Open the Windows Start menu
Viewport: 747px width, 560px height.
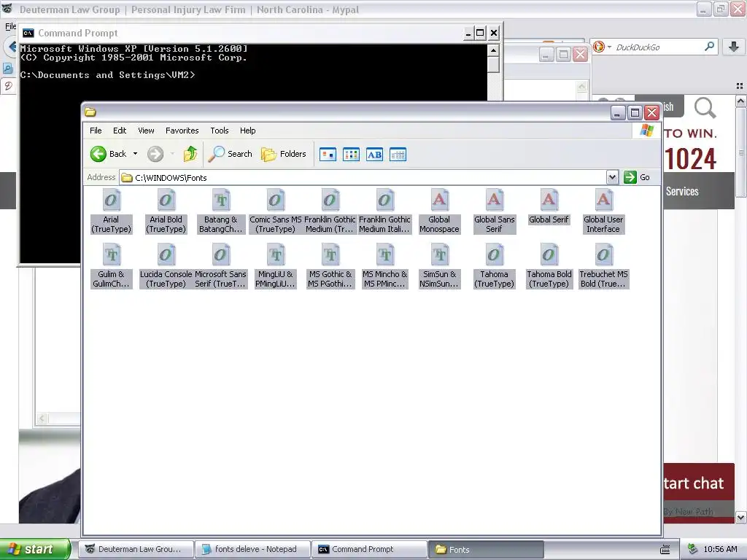pos(35,549)
